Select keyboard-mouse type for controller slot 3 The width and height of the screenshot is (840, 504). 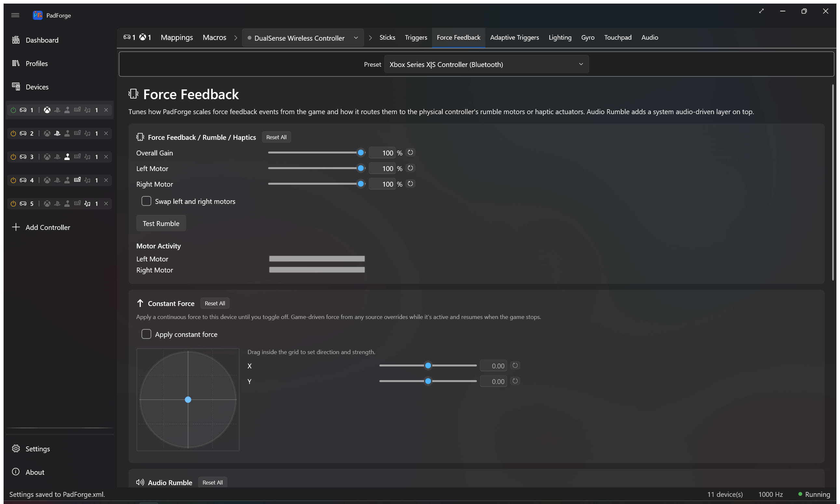(x=77, y=157)
